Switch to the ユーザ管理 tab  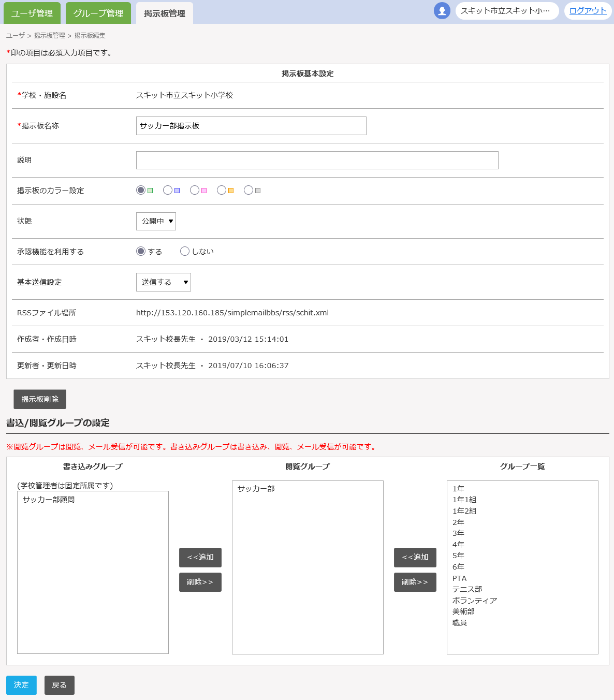pyautogui.click(x=32, y=13)
